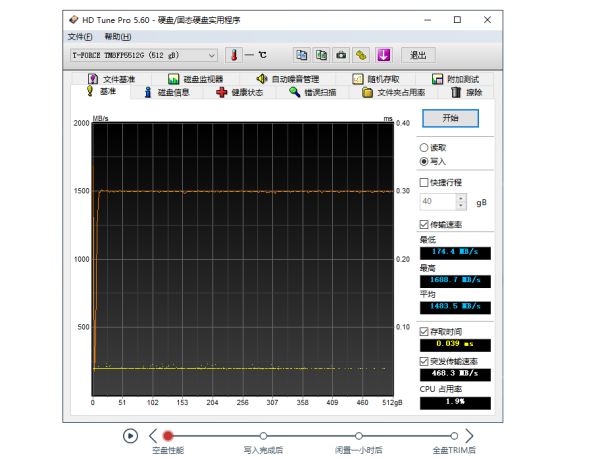The height and width of the screenshot is (459, 600).
Task: Decrease the short stroke gB value
Action: click(x=461, y=206)
